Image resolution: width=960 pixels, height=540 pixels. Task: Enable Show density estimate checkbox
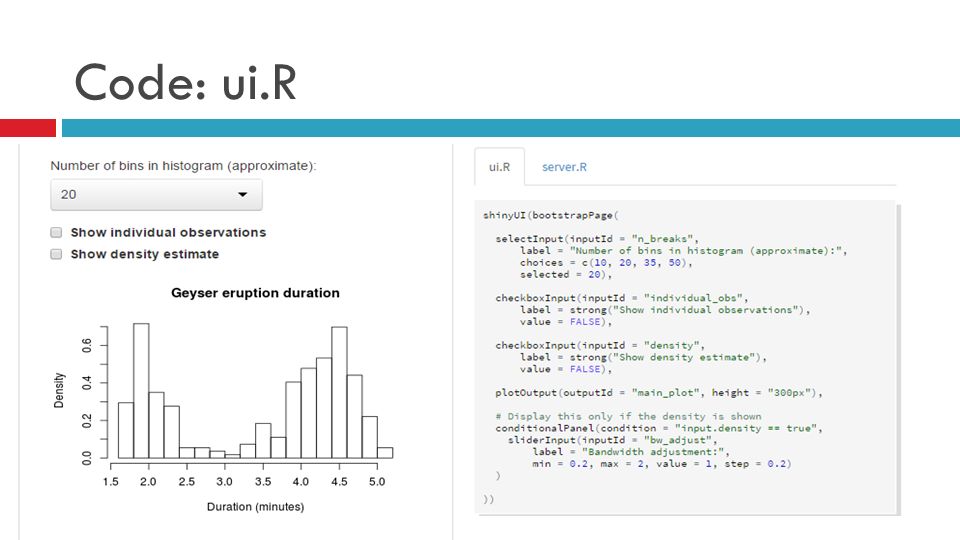click(x=56, y=254)
